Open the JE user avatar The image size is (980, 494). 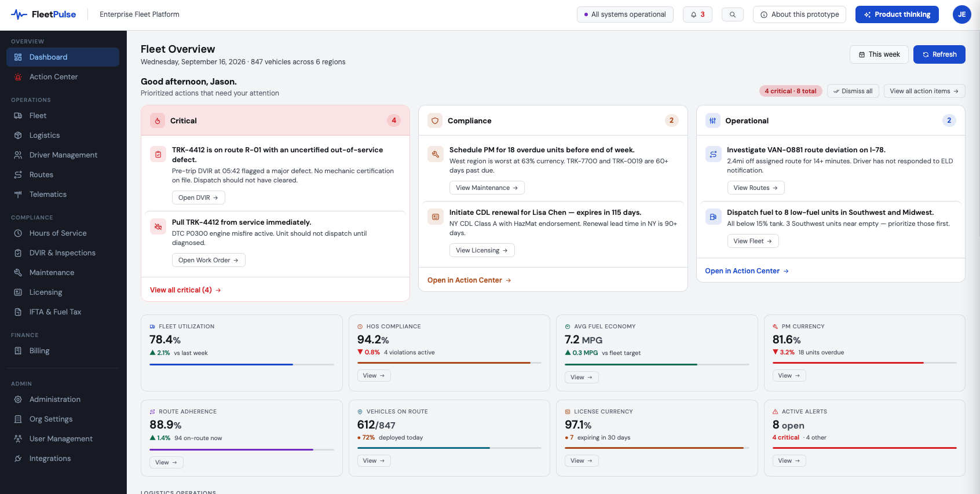(962, 14)
